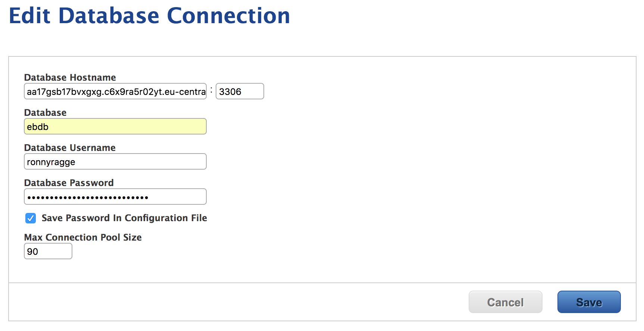The image size is (644, 331).
Task: Click the Max Connection Pool Size label
Action: tap(83, 237)
